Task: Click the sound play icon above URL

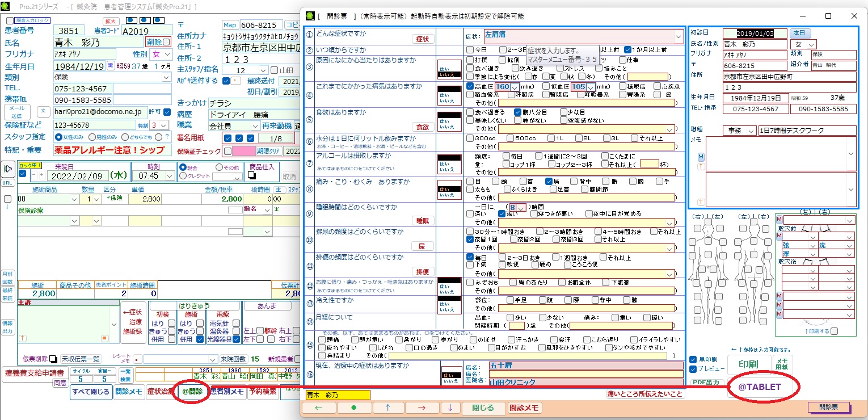Action: (x=7, y=169)
